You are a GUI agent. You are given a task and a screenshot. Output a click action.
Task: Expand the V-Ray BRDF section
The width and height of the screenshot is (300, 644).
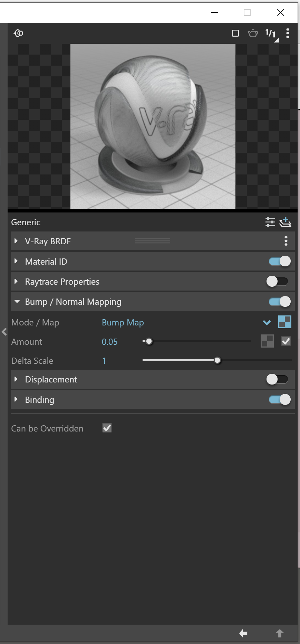pyautogui.click(x=16, y=241)
